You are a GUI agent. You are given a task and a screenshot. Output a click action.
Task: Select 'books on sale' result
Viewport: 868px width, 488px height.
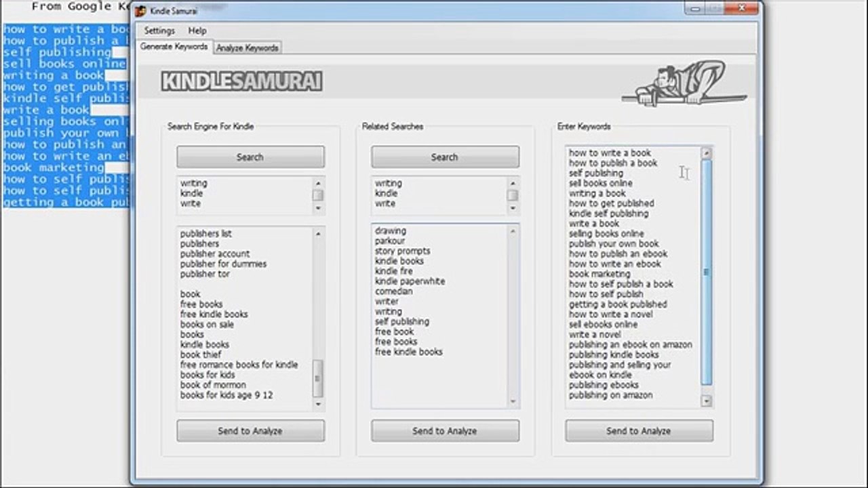click(x=207, y=325)
